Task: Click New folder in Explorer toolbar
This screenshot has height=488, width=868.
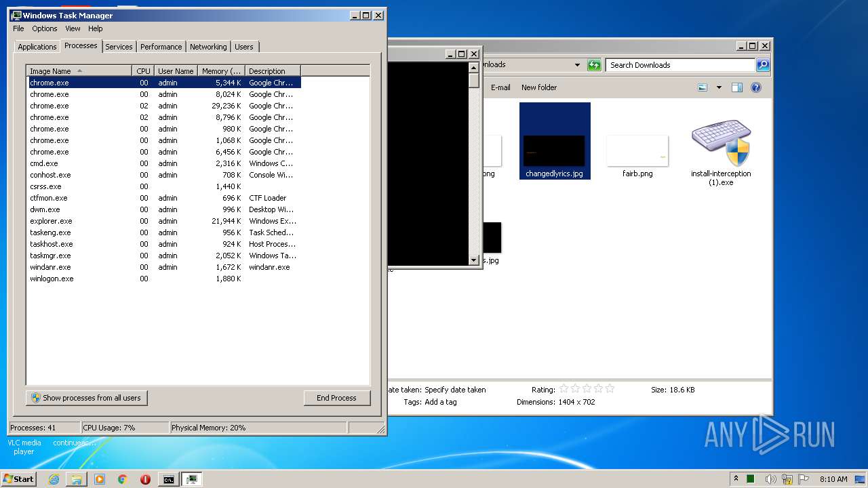Action: (x=539, y=87)
